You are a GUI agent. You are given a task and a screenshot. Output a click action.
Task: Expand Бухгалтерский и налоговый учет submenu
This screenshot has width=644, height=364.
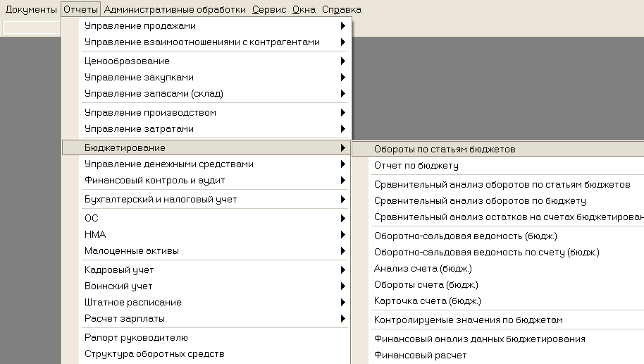tap(206, 200)
